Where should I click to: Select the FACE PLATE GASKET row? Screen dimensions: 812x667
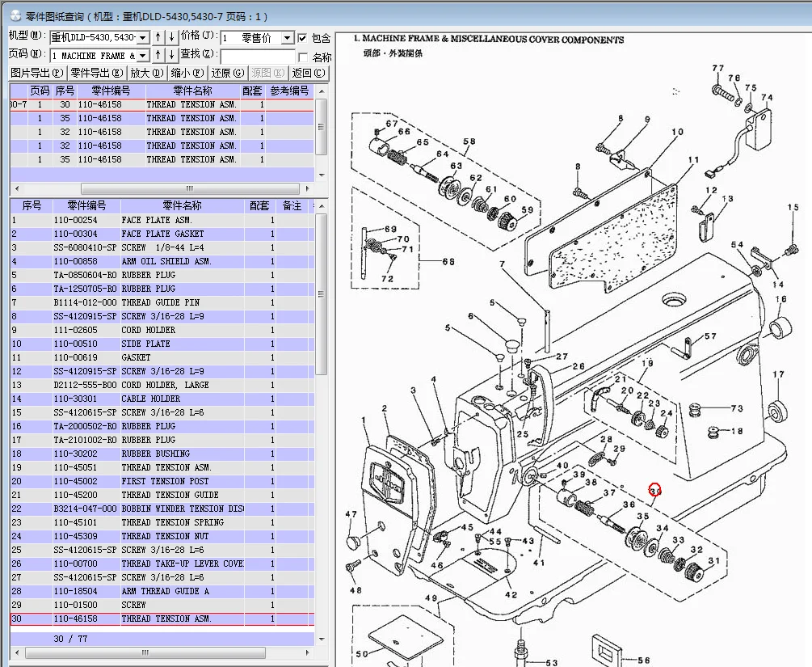pyautogui.click(x=162, y=234)
